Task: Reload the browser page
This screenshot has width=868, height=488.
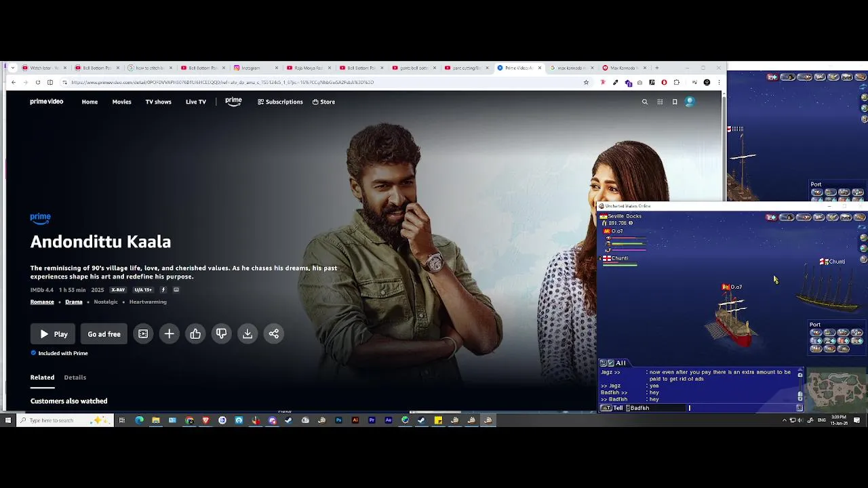Action: 37,82
